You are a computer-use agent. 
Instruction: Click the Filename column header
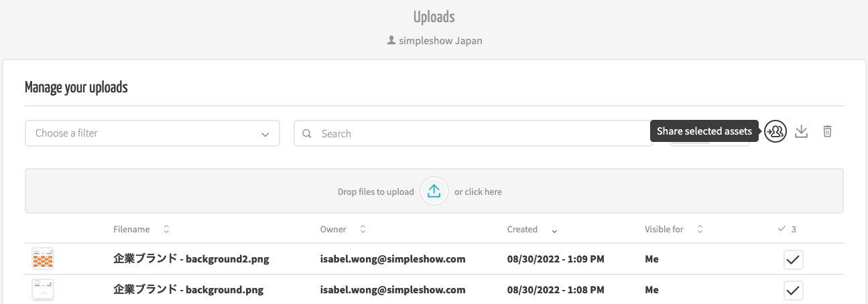click(131, 229)
